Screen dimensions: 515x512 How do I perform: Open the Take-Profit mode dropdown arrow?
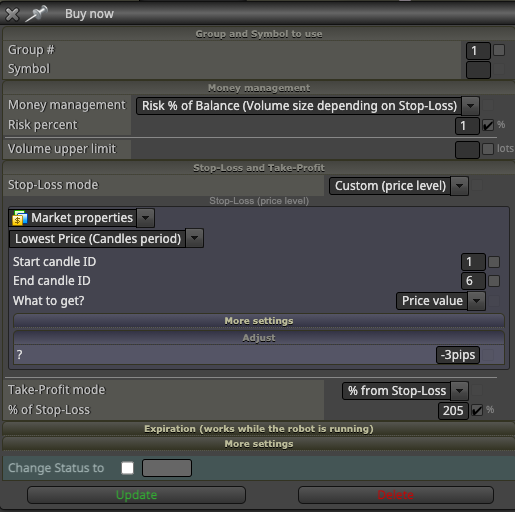click(x=460, y=391)
